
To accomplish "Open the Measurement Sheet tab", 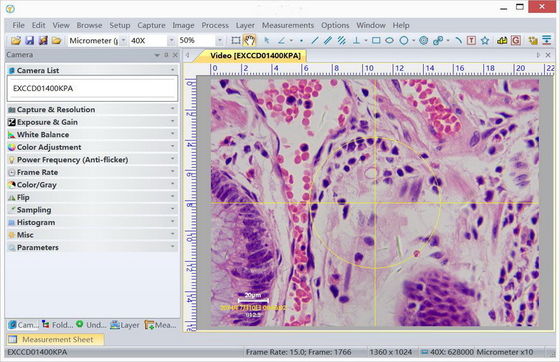I will [55, 339].
